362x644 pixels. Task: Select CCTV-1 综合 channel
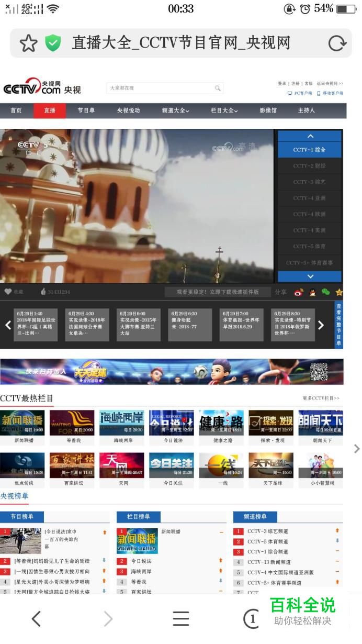pyautogui.click(x=309, y=150)
